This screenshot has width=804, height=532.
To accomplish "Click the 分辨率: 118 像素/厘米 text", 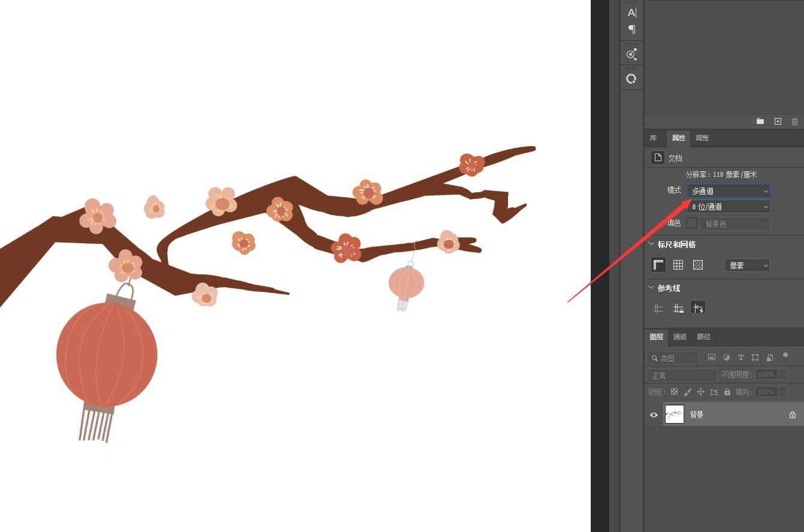I will tap(721, 174).
